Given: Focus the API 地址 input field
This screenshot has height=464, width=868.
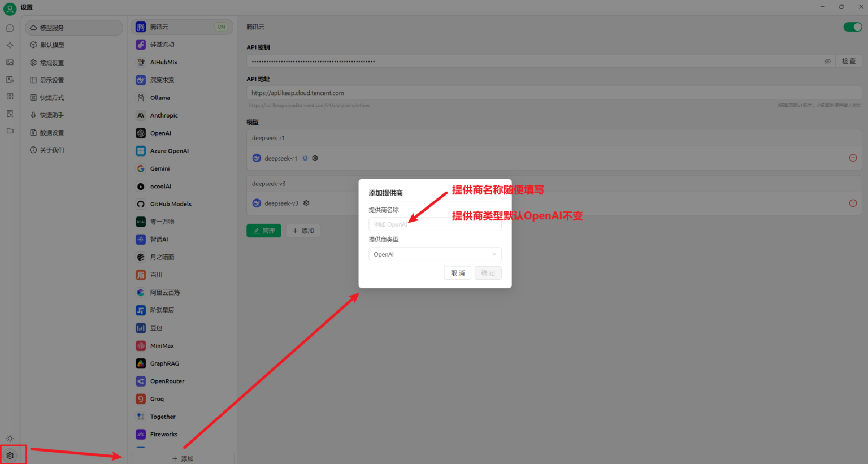Looking at the screenshot, I should 554,93.
